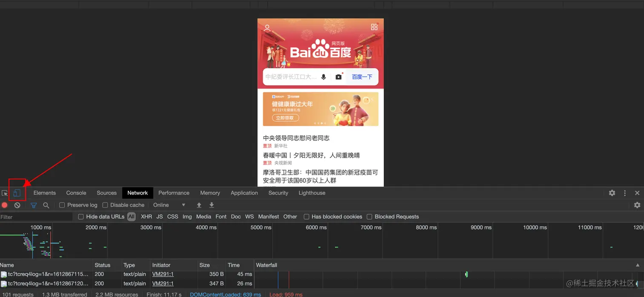The height and width of the screenshot is (297, 644).
Task: Switch to the Application tab
Action: coord(244,193)
